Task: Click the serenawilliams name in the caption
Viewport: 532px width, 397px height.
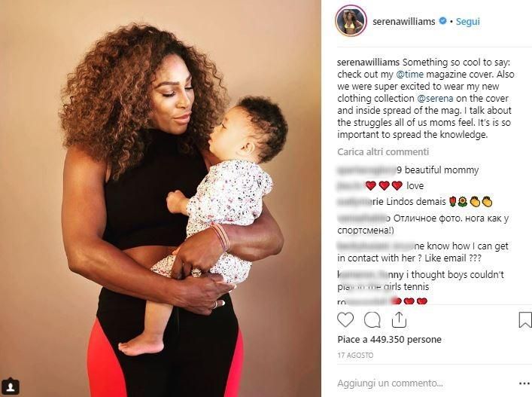Action: [368, 62]
